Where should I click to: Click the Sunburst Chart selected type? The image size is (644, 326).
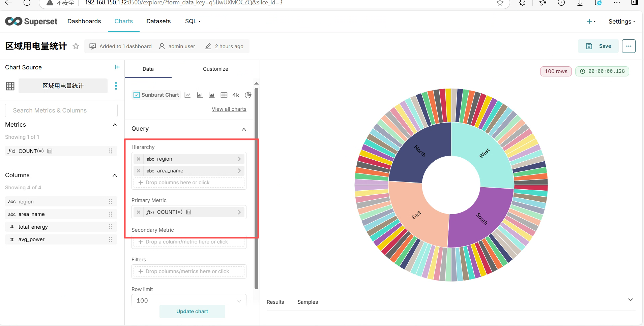pos(156,95)
